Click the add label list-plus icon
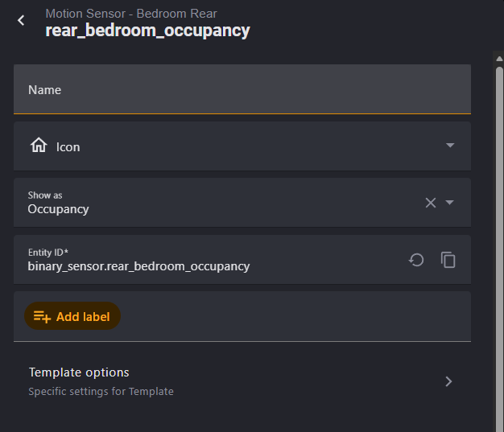504x432 pixels. (42, 316)
